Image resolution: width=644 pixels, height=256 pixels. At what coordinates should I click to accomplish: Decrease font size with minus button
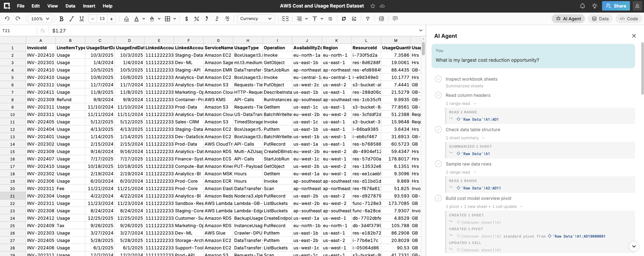(92, 18)
